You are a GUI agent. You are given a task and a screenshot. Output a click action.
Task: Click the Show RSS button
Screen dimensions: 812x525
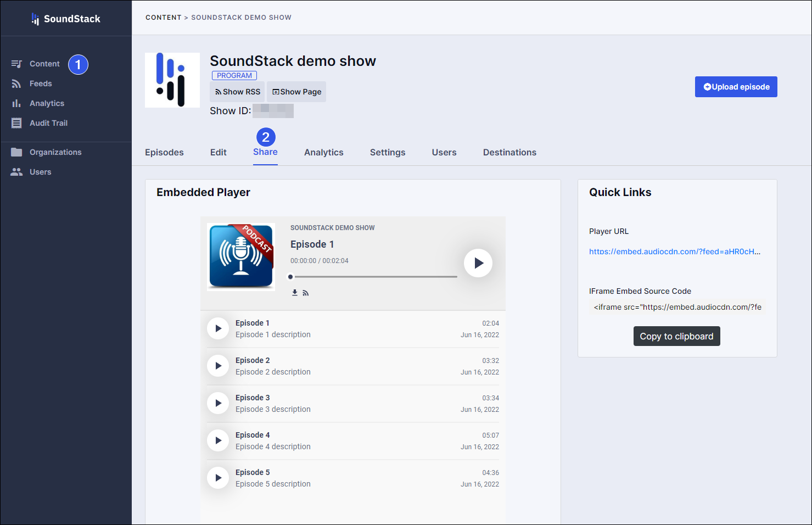coord(237,92)
